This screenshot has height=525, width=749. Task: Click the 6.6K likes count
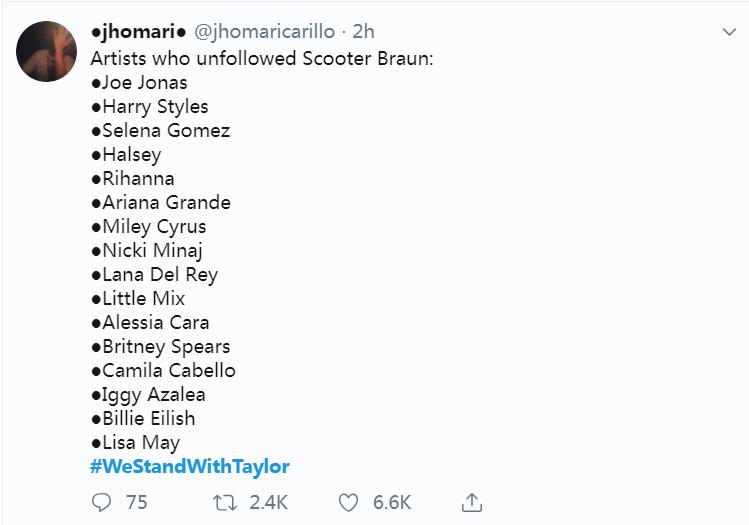click(392, 502)
